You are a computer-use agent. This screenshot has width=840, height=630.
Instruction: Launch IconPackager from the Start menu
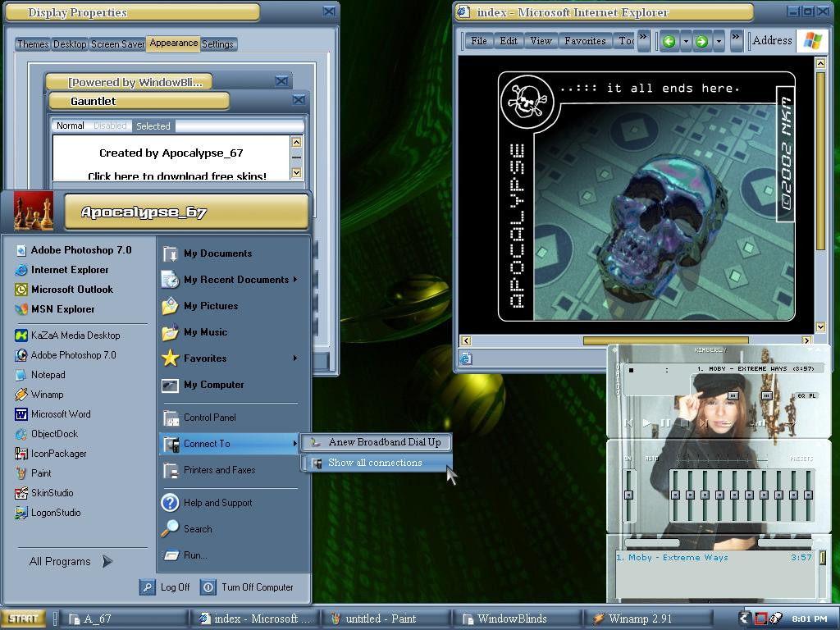51,454
